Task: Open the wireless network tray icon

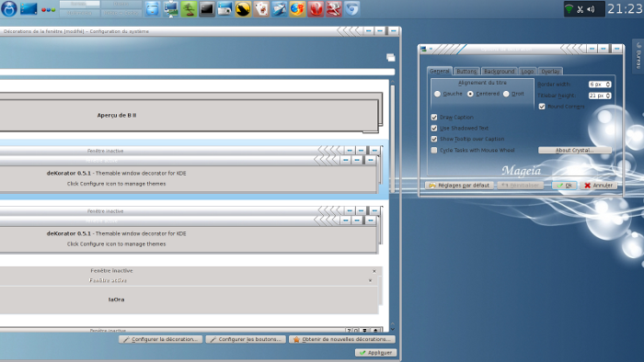Action: click(569, 9)
